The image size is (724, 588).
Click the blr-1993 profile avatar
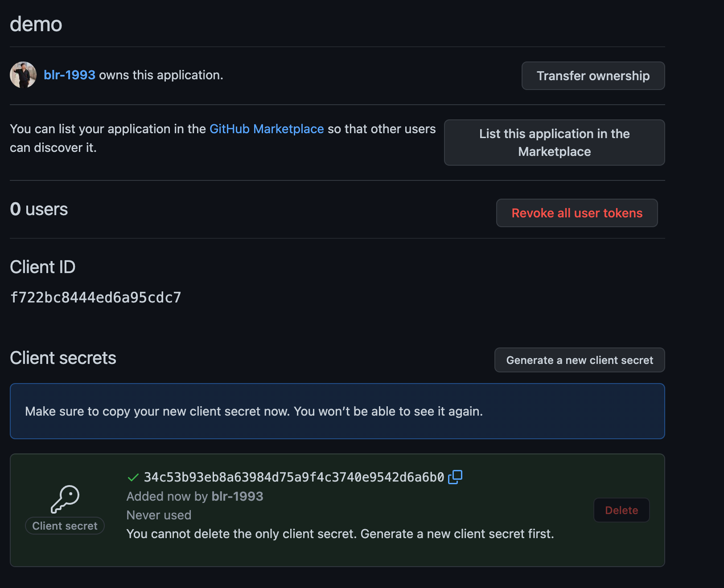23,75
